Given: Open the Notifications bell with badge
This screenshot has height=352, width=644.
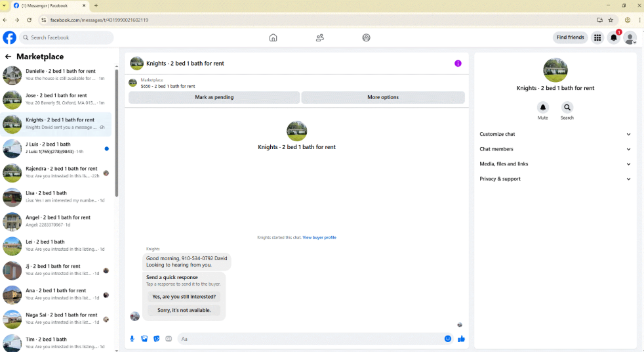Looking at the screenshot, I should (614, 37).
